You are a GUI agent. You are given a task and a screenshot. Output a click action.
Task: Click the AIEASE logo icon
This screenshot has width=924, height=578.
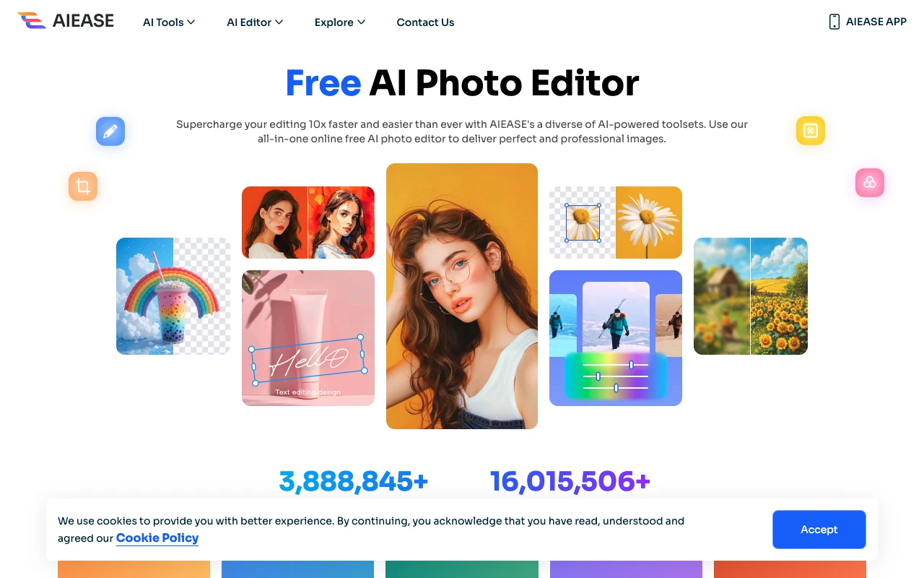tap(32, 21)
